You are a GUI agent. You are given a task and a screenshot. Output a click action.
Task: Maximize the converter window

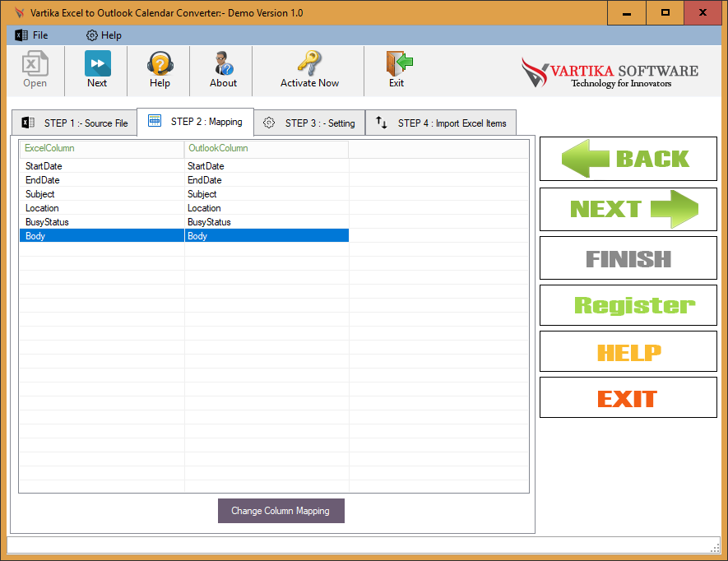tap(665, 13)
